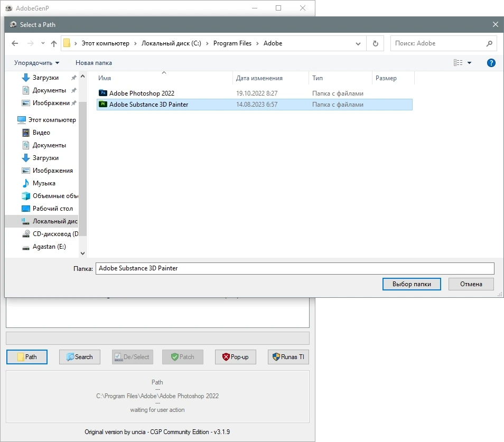Screen dimensions: 504x442
Task: Click date '19.10.2022 8:27' cell
Action: [257, 93]
